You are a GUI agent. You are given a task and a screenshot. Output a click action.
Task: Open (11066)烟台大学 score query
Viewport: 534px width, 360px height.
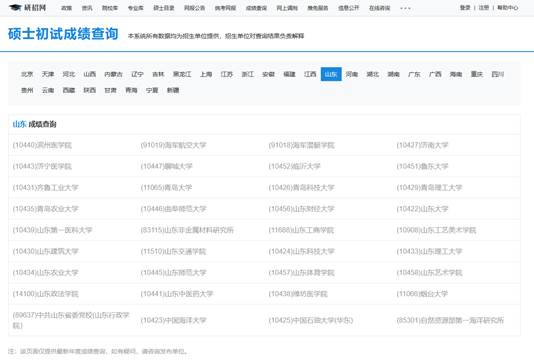pos(422,294)
